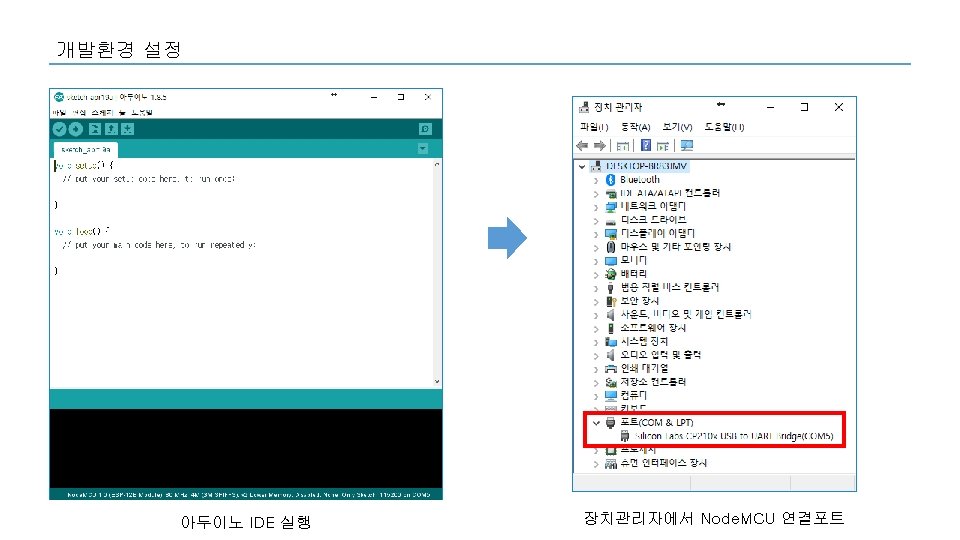Expand the 디스플레이 어댑터 category

point(596,234)
